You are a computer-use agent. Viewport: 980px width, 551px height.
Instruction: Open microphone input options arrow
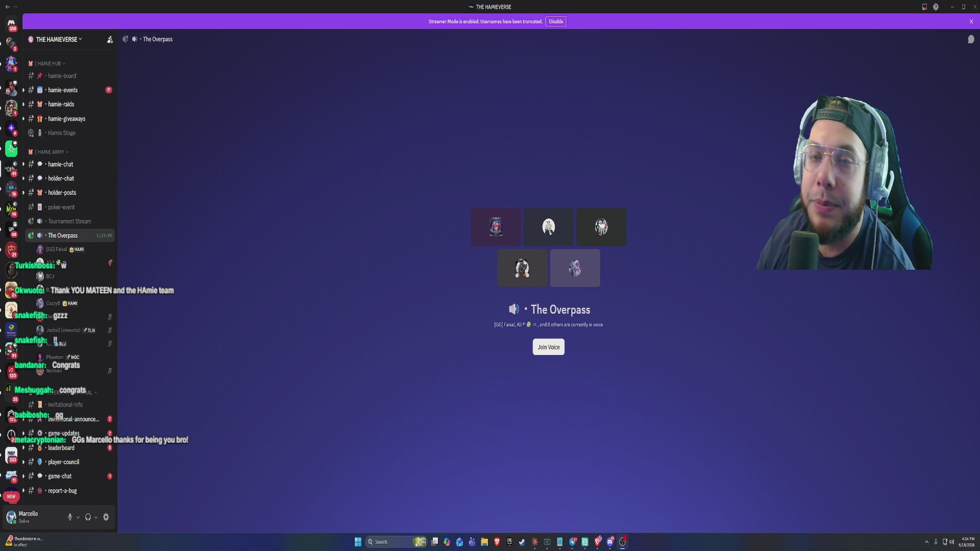pyautogui.click(x=78, y=517)
